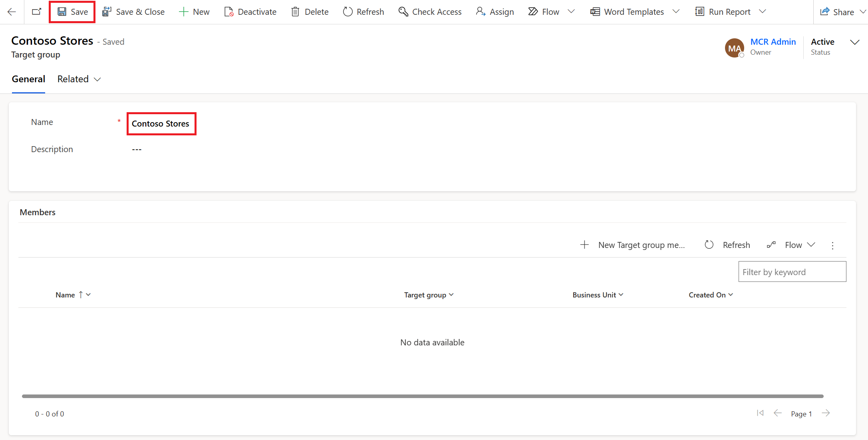Click Save & Close
This screenshot has height=440, width=868.
[133, 12]
